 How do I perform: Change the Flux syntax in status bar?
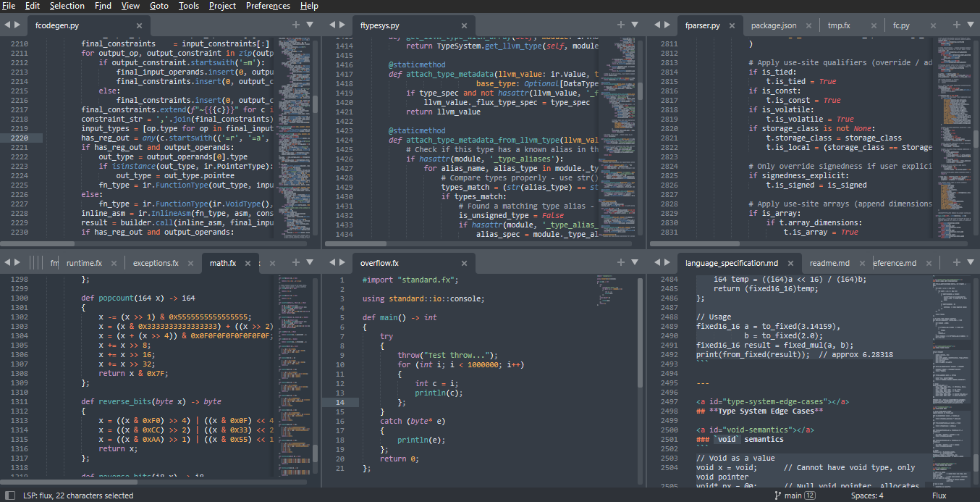coord(939,495)
